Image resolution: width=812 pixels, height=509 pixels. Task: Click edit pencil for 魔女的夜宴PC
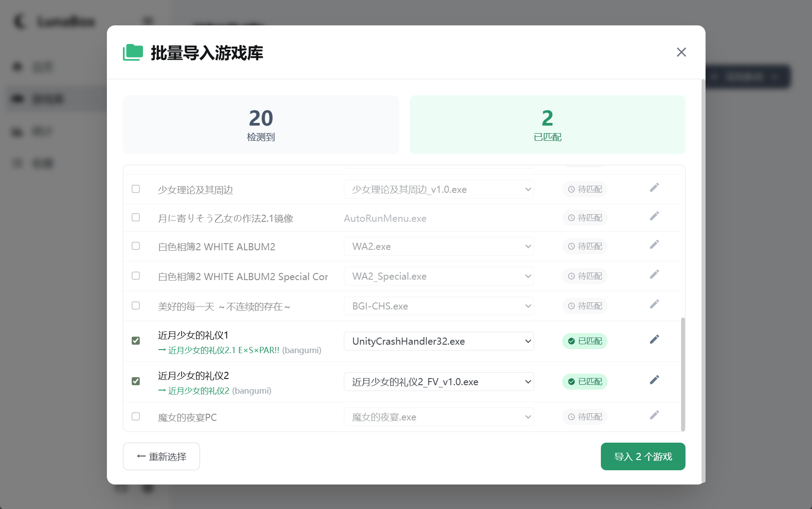[x=654, y=415]
